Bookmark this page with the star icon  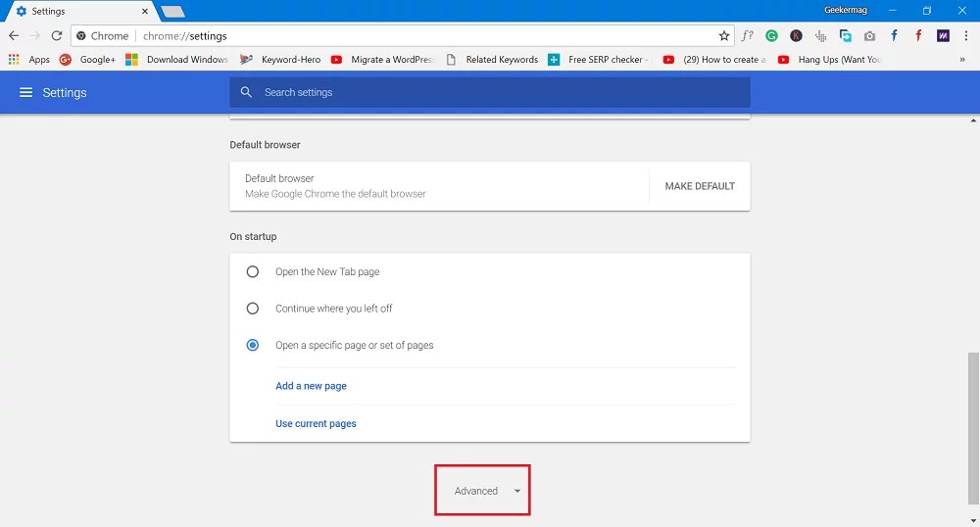(x=724, y=35)
